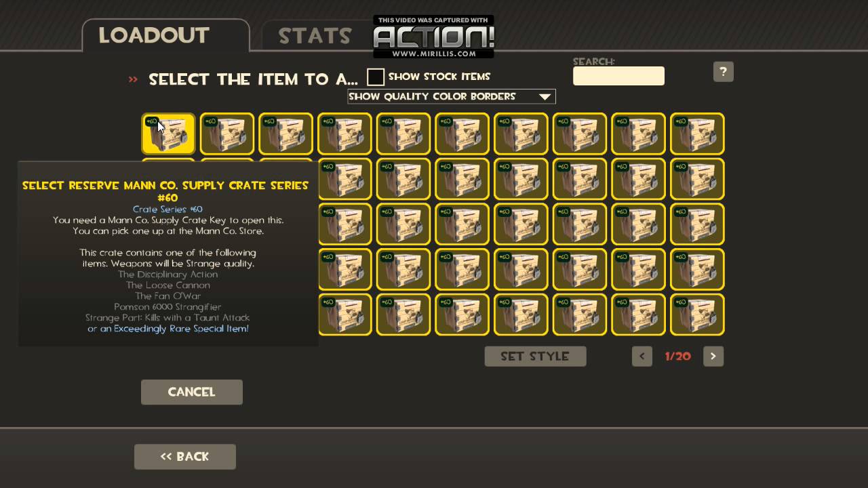Go to the previous backpack page
The image size is (868, 488).
pos(642,357)
